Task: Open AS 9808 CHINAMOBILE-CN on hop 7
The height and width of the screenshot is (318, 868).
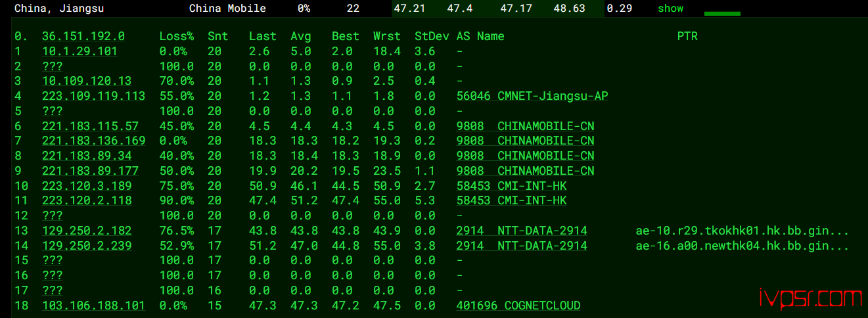Action: click(525, 141)
